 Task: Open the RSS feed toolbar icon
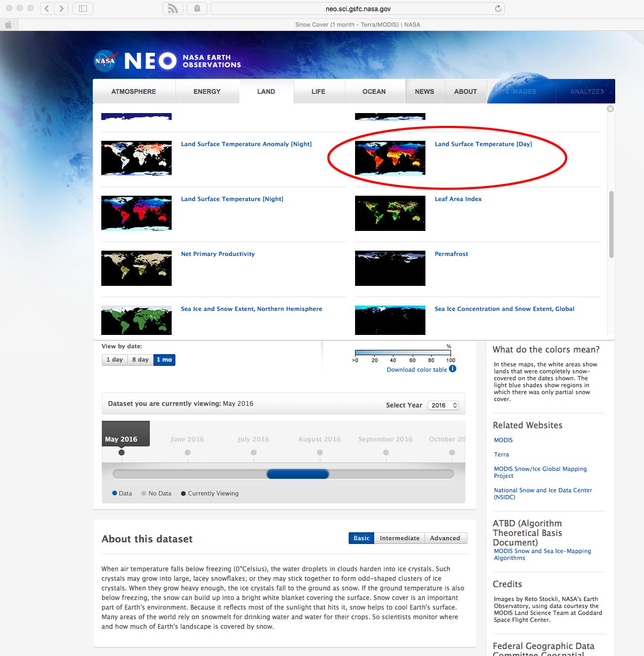click(x=173, y=9)
